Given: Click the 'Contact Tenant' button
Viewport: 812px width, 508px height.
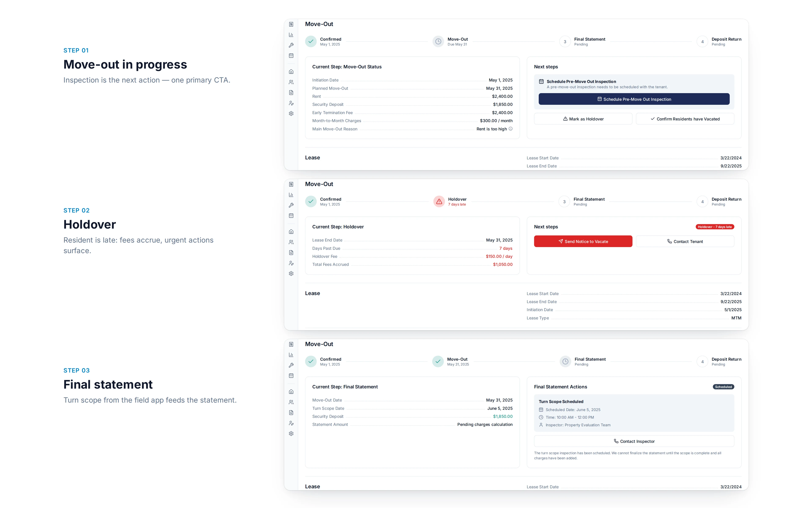Looking at the screenshot, I should [685, 241].
